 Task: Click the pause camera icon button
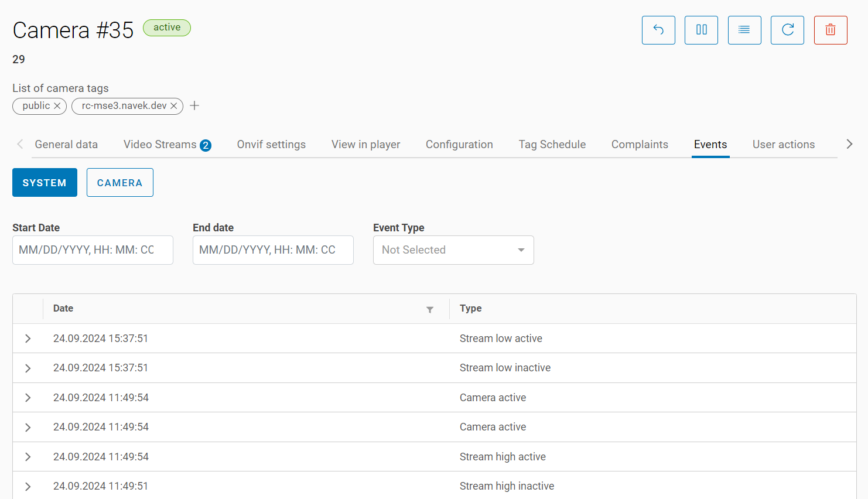pyautogui.click(x=701, y=30)
